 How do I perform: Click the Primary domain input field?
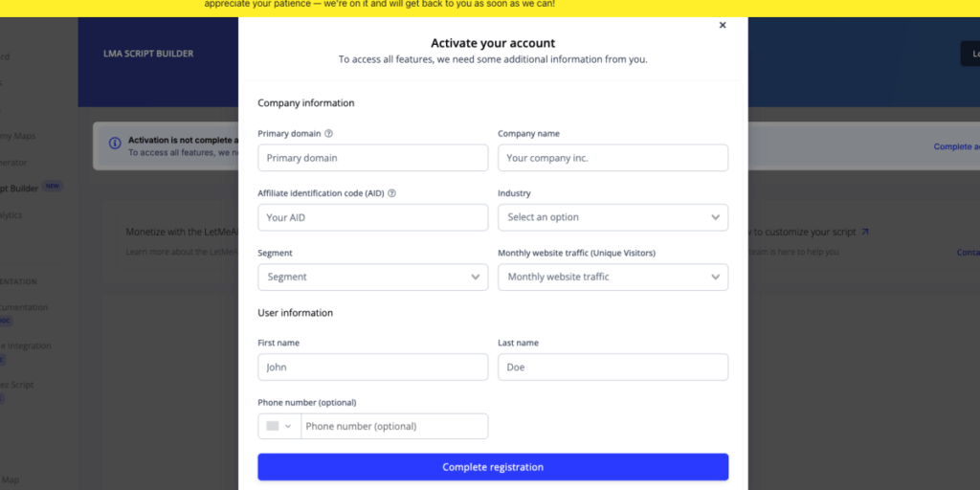click(x=373, y=158)
